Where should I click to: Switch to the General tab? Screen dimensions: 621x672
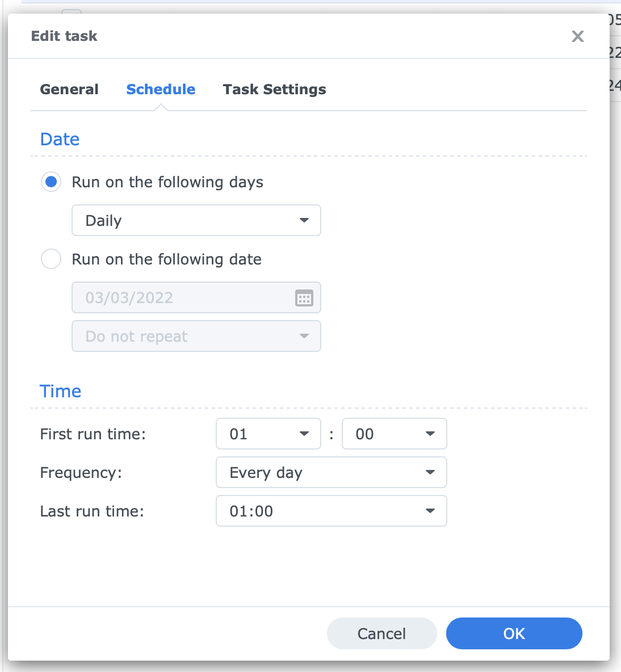[69, 89]
